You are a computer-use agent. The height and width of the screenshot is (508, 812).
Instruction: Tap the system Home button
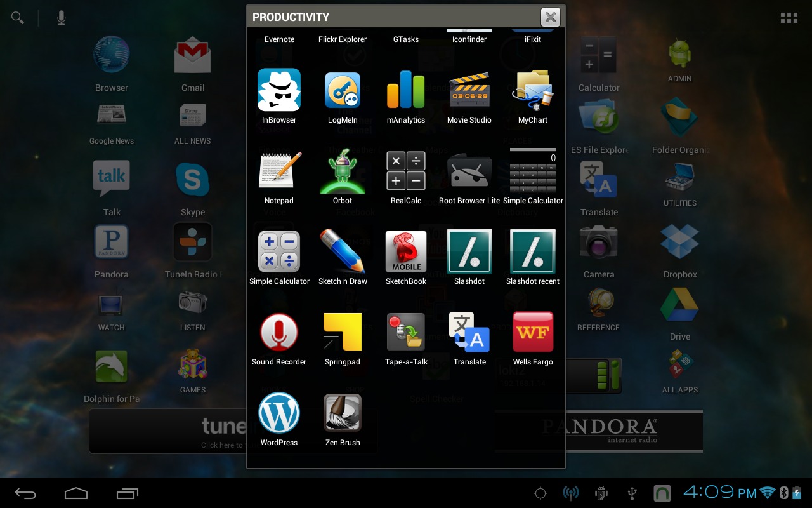pyautogui.click(x=76, y=493)
